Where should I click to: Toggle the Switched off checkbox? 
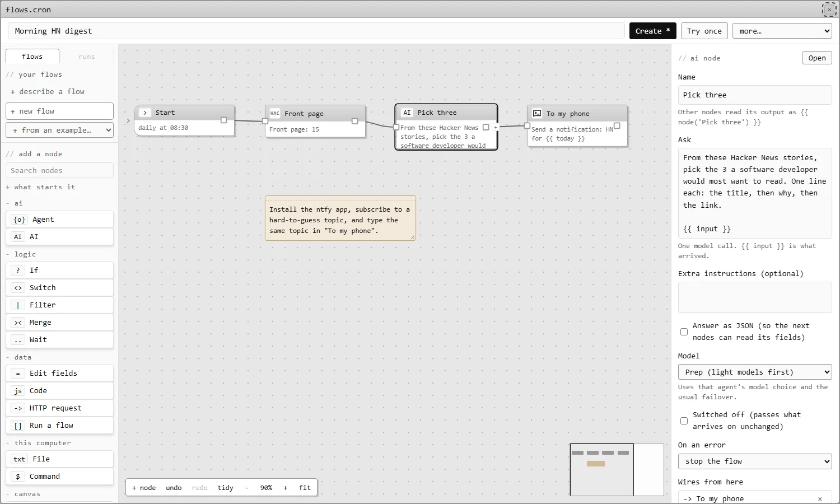pos(684,421)
